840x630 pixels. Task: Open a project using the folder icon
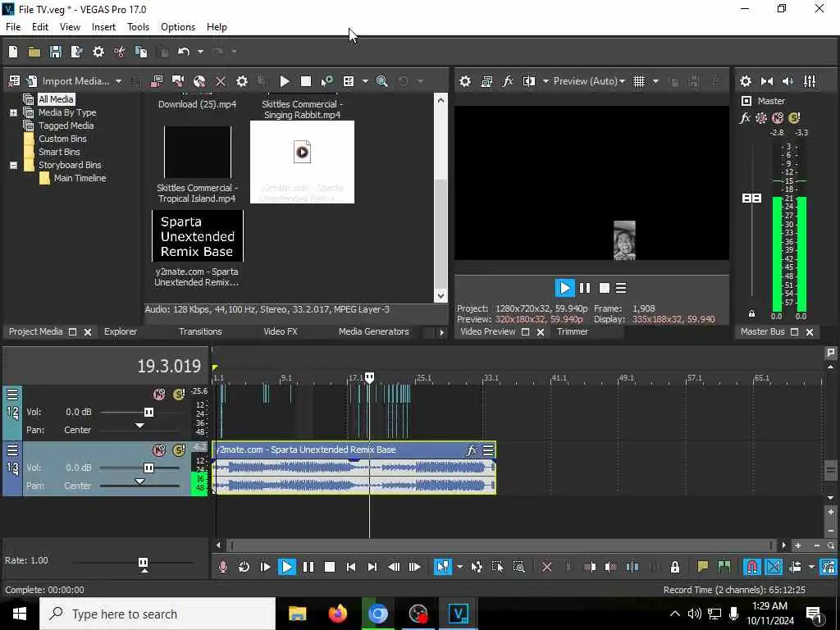click(34, 52)
